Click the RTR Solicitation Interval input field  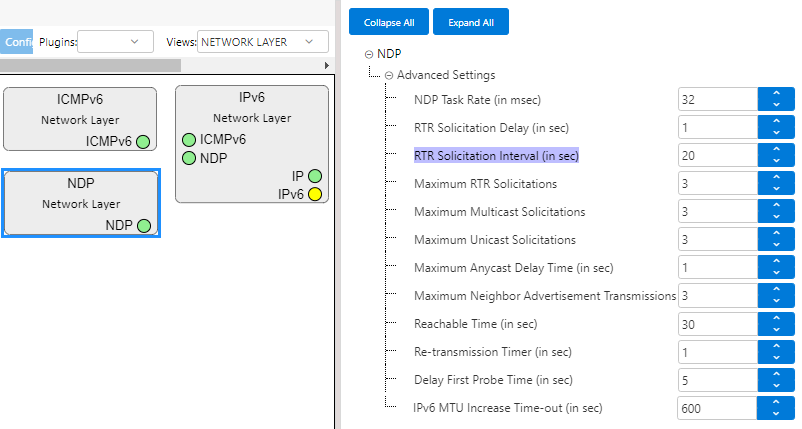(716, 156)
